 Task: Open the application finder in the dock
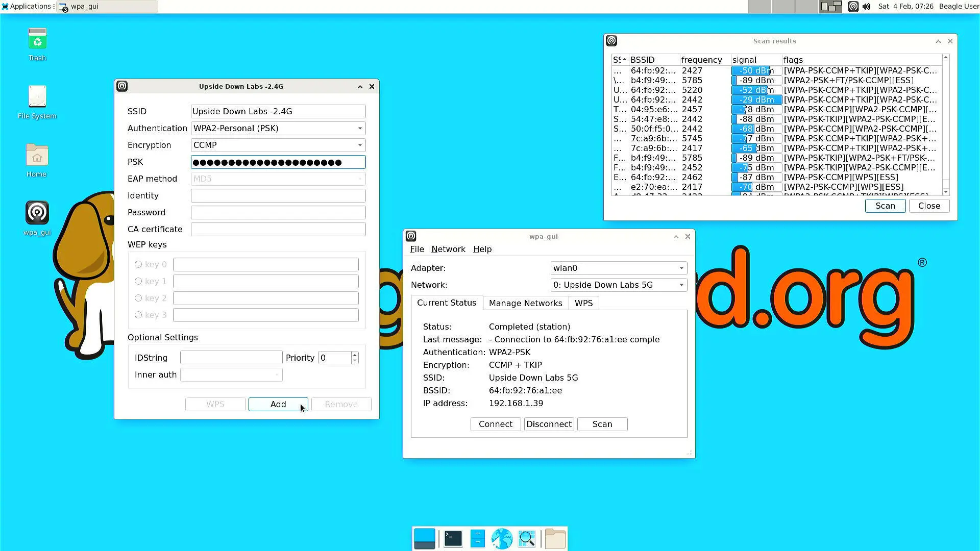pyautogui.click(x=526, y=538)
